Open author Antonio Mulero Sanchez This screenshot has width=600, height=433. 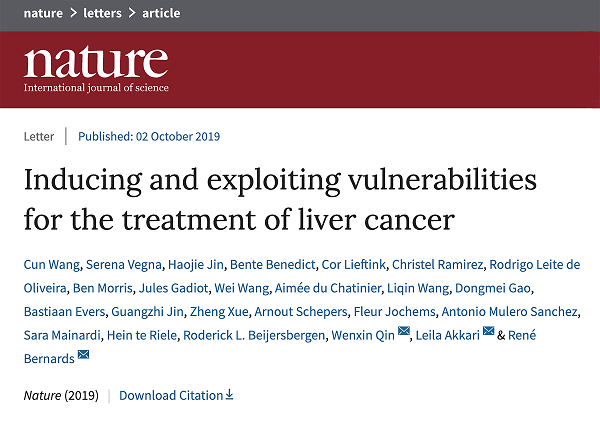[x=509, y=312]
